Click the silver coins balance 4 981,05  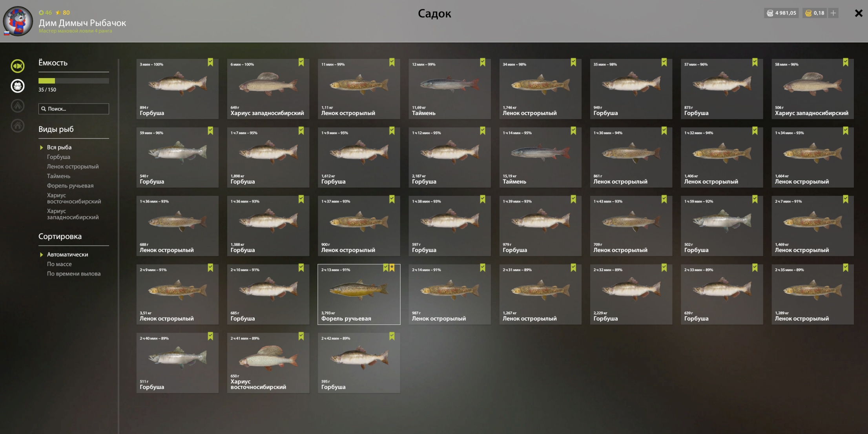[x=781, y=13]
